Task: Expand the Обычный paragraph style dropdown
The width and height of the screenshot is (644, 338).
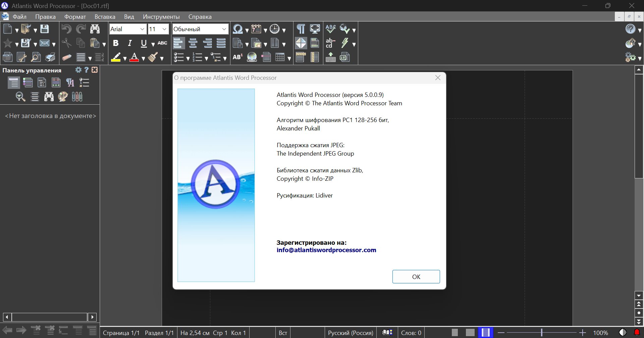Action: (224, 29)
